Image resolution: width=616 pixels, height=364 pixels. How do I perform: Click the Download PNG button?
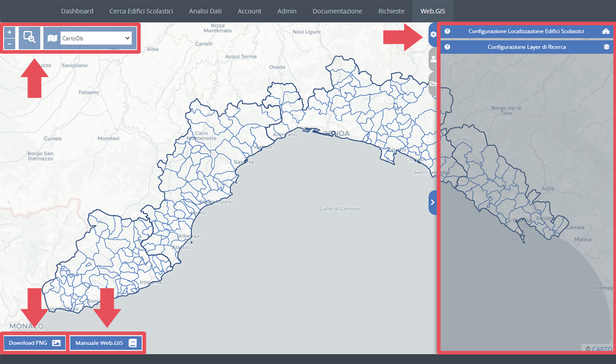(34, 343)
